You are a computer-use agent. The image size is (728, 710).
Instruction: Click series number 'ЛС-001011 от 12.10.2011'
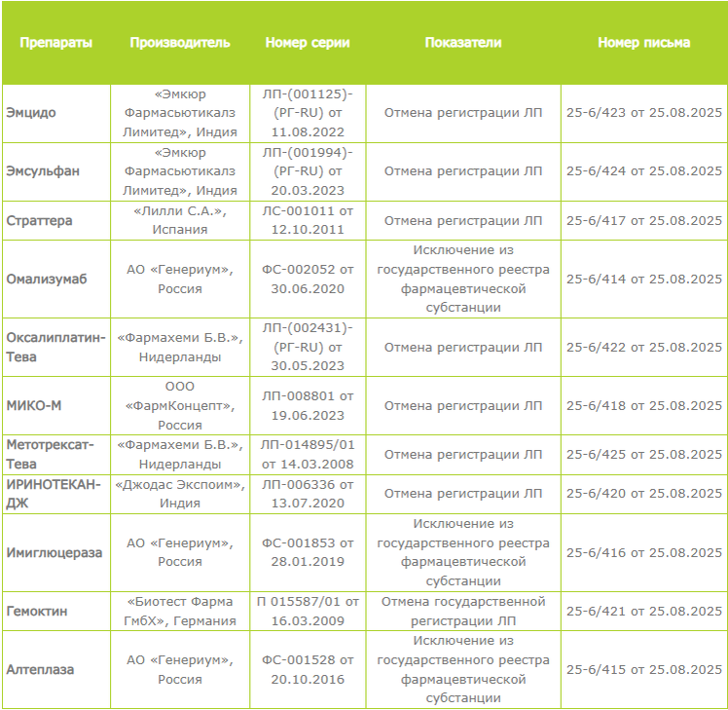pos(308,220)
